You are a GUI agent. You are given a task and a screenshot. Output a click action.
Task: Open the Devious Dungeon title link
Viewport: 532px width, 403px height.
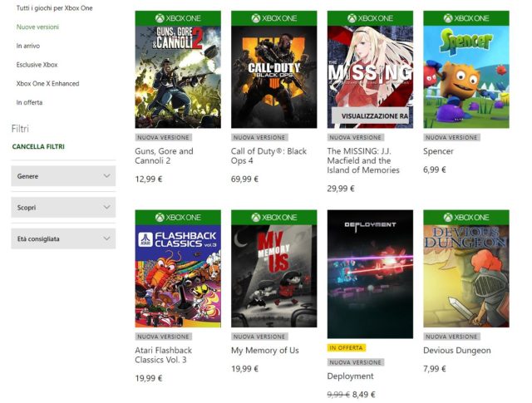click(x=457, y=351)
